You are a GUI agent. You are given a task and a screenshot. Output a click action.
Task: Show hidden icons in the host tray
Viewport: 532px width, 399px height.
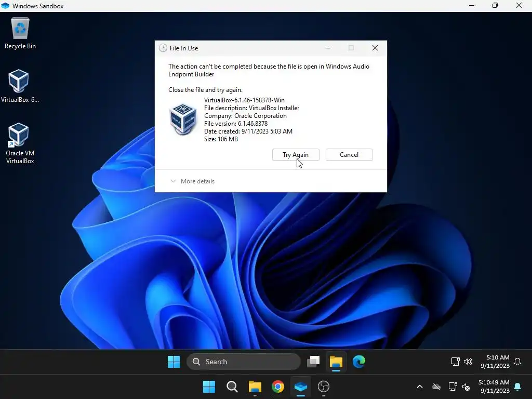420,387
